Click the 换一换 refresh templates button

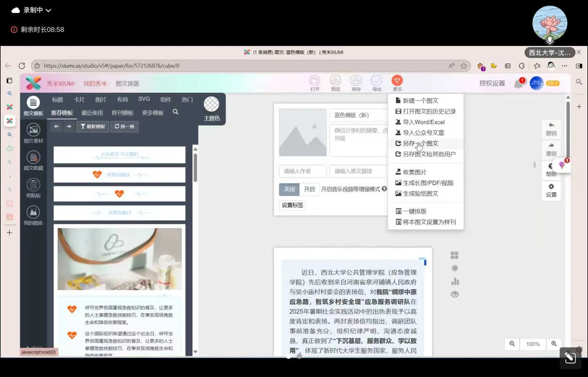pyautogui.click(x=124, y=126)
